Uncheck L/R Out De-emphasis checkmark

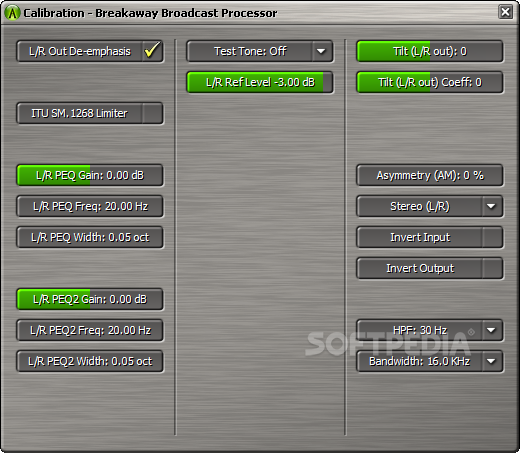tap(152, 51)
